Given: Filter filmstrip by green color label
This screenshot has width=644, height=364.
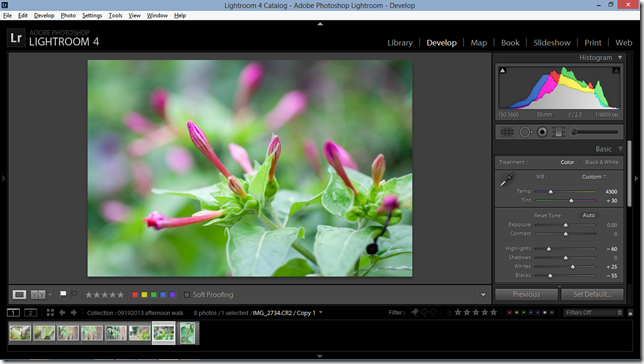Looking at the screenshot, I should (x=524, y=313).
